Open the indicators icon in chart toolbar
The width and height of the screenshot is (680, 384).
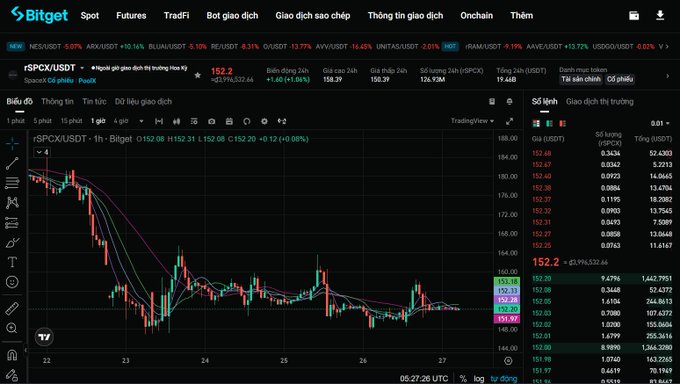click(194, 121)
